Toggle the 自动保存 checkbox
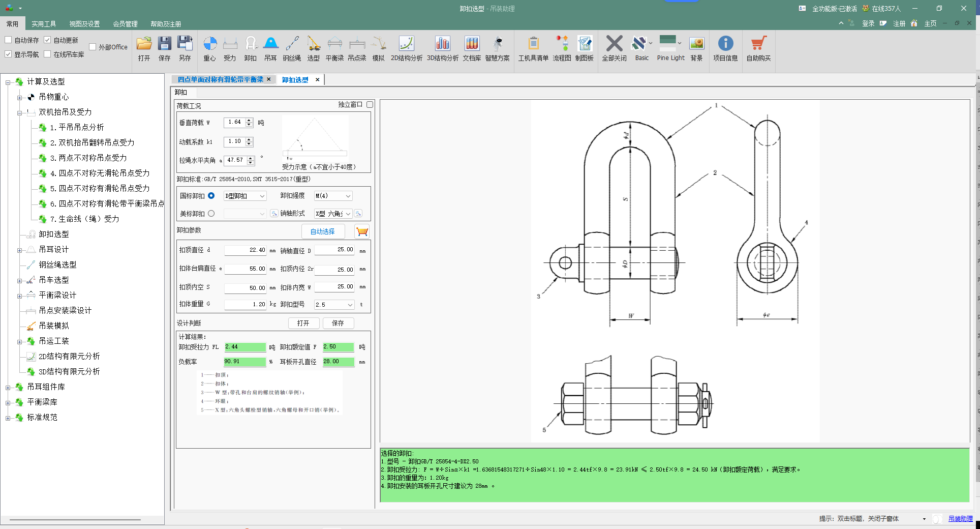980x529 pixels. tap(9, 40)
